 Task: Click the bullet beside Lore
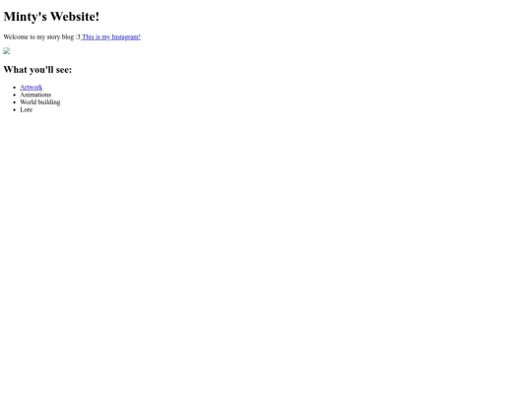click(15, 110)
